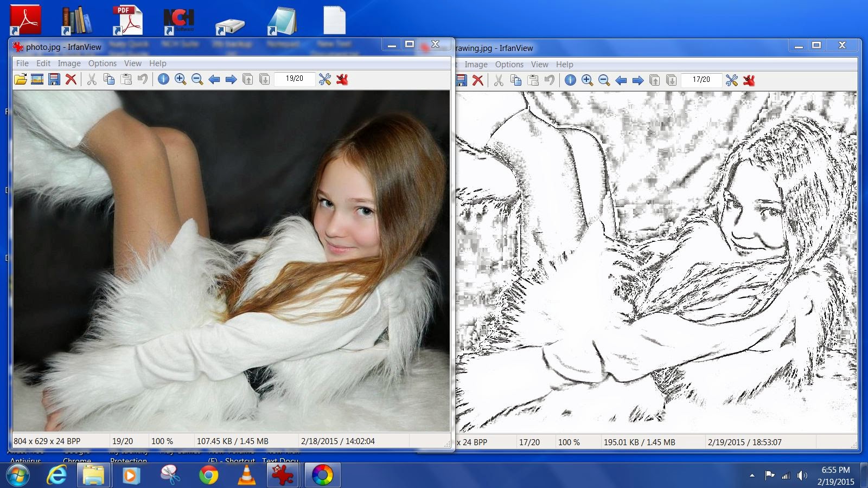Image resolution: width=868 pixels, height=488 pixels.
Task: Paste from clipboard in drawing.jpg window
Action: coord(533,81)
